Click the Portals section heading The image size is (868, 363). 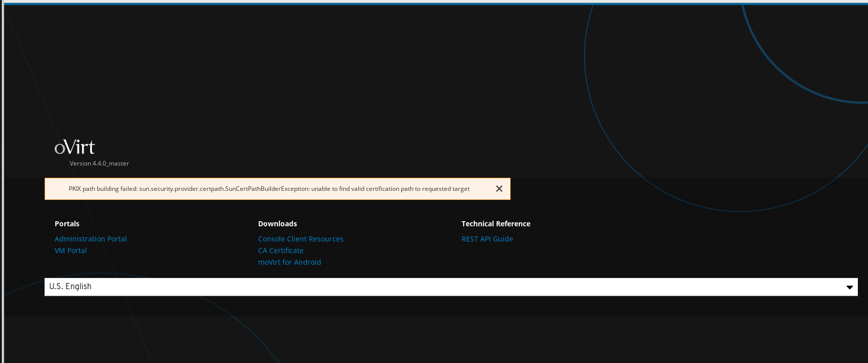[x=67, y=224]
